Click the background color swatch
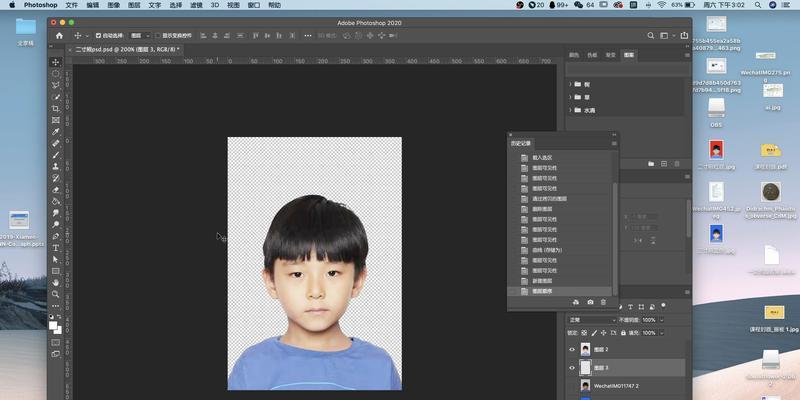800x400 pixels. click(59, 331)
